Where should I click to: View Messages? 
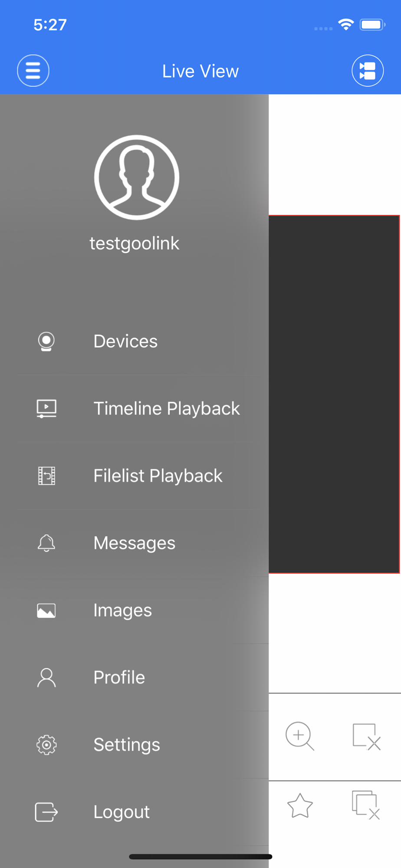point(135,543)
